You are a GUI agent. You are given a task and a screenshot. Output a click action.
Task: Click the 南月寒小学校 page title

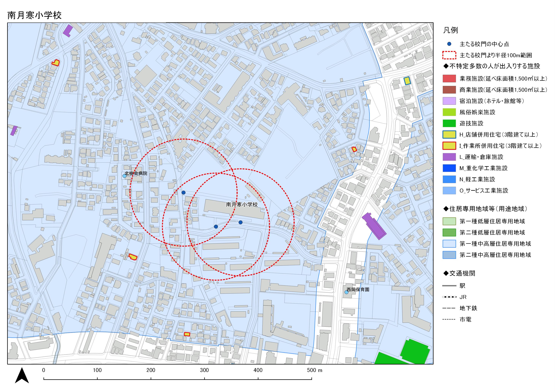point(35,15)
